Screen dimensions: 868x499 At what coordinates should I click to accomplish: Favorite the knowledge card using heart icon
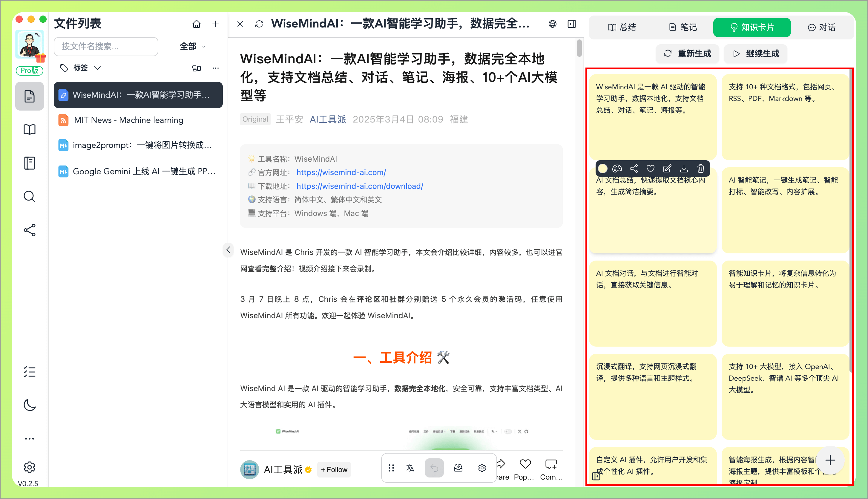650,168
